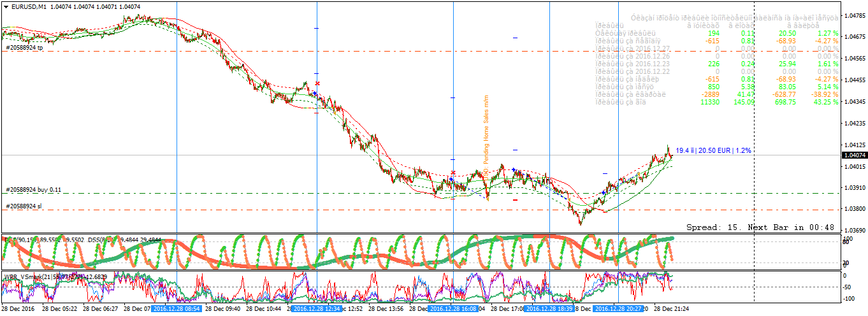Click the 11330 points value in stats table
This screenshot has height=316, width=868.
tap(709, 101)
